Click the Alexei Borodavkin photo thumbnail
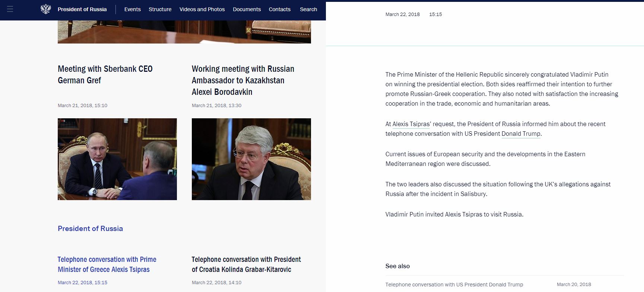Image resolution: width=644 pixels, height=292 pixels. [251, 159]
